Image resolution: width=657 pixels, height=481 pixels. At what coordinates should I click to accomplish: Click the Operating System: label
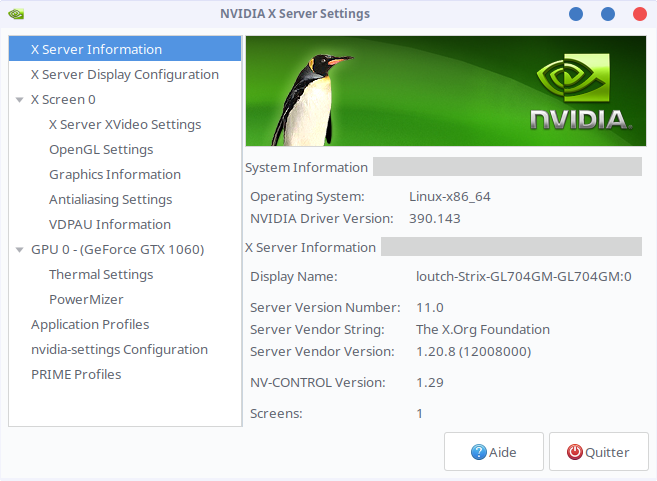tap(307, 197)
